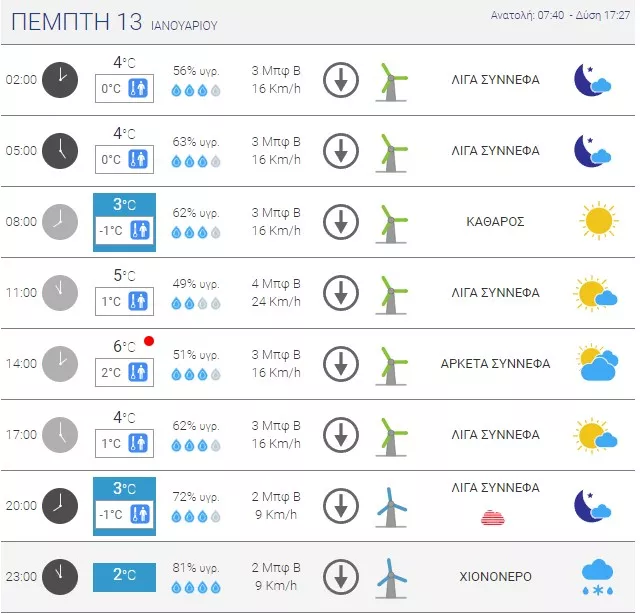This screenshot has height=614, width=640.
Task: Click the clock icon for 14:00
Action: [60, 364]
